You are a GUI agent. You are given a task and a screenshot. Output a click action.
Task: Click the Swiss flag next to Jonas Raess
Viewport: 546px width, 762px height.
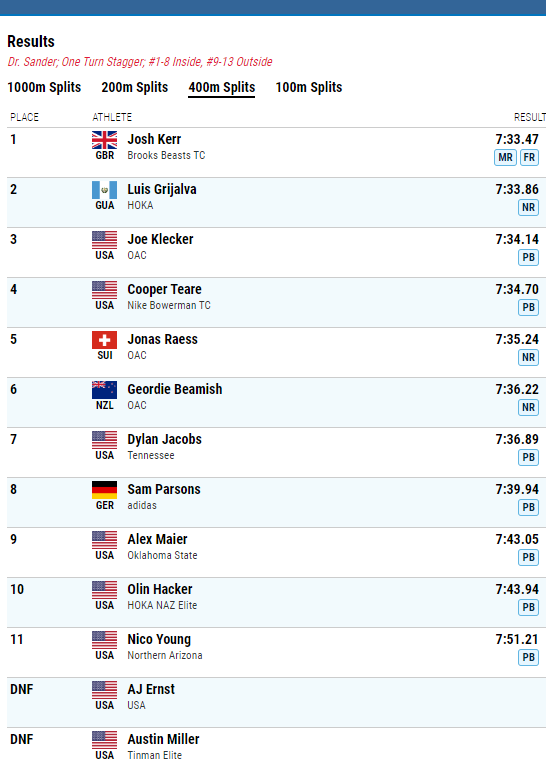click(x=104, y=340)
